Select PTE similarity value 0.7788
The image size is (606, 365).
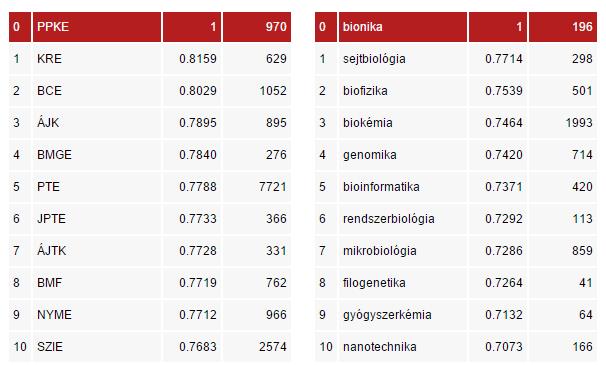click(x=198, y=187)
